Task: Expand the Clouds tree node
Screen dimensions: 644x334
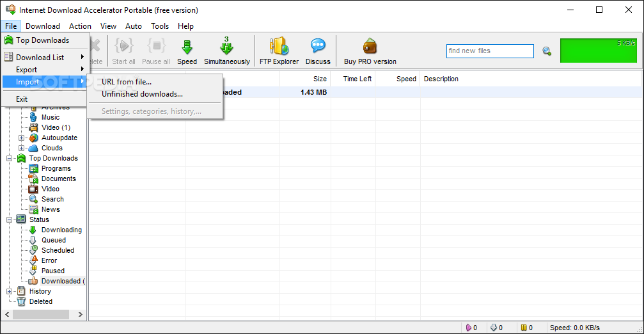Action: (x=21, y=148)
